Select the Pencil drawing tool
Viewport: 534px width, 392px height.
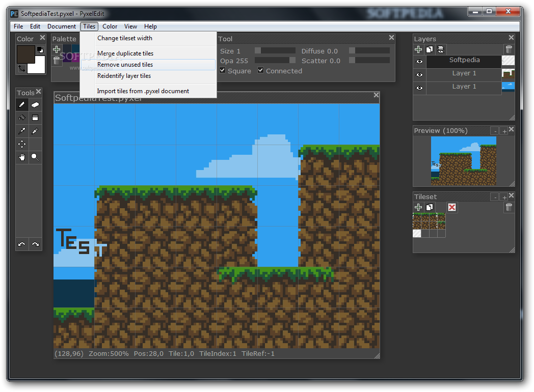click(22, 105)
